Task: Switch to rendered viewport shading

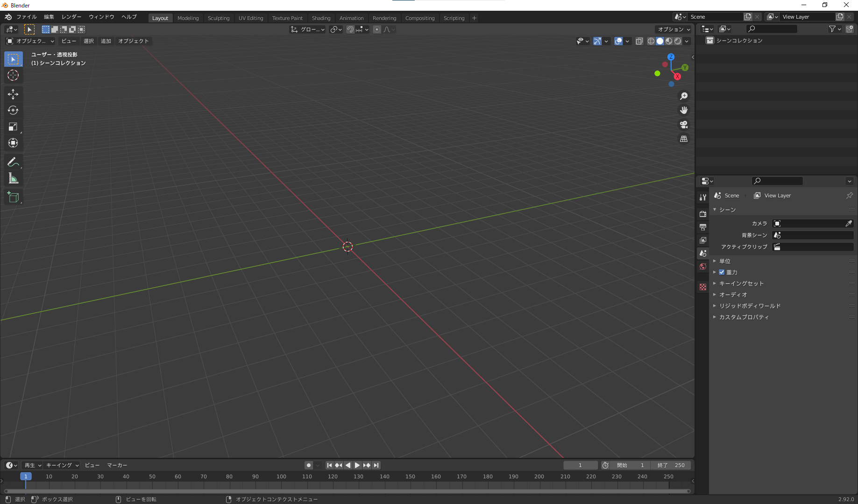Action: click(x=678, y=41)
